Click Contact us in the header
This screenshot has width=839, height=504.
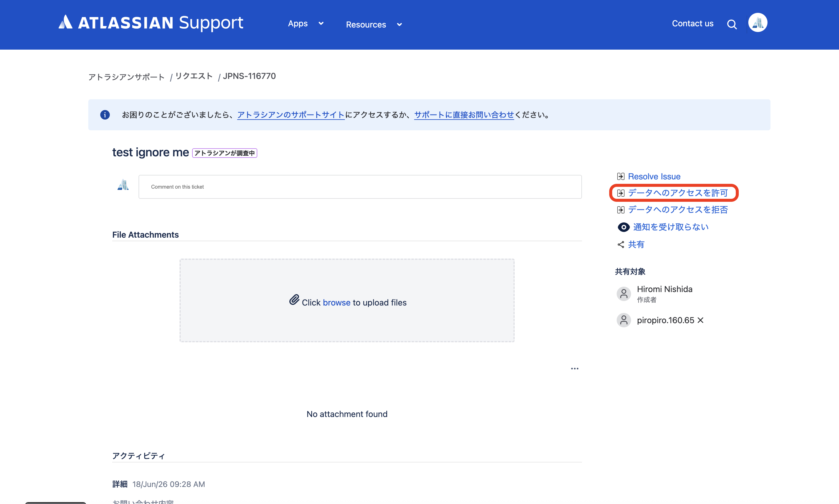(692, 23)
